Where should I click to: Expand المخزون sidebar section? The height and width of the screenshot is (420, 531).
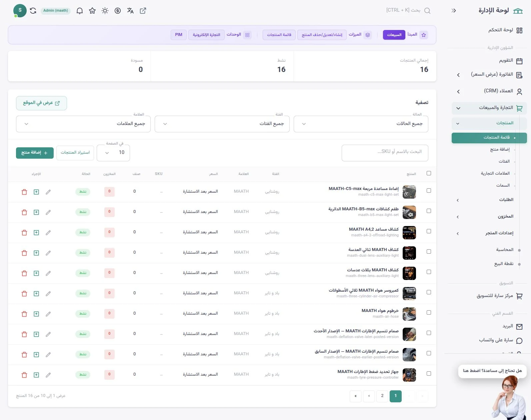(489, 217)
